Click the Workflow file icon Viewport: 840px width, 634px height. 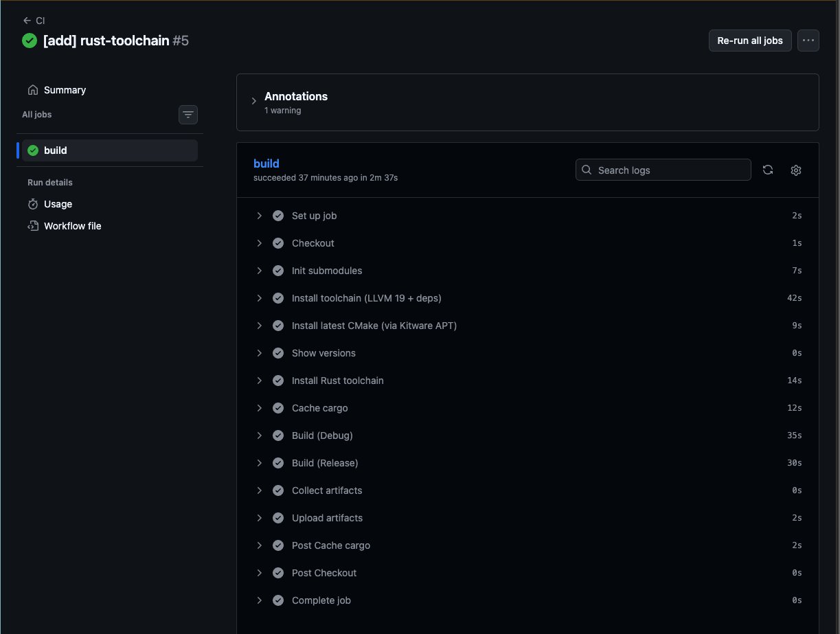click(x=32, y=226)
